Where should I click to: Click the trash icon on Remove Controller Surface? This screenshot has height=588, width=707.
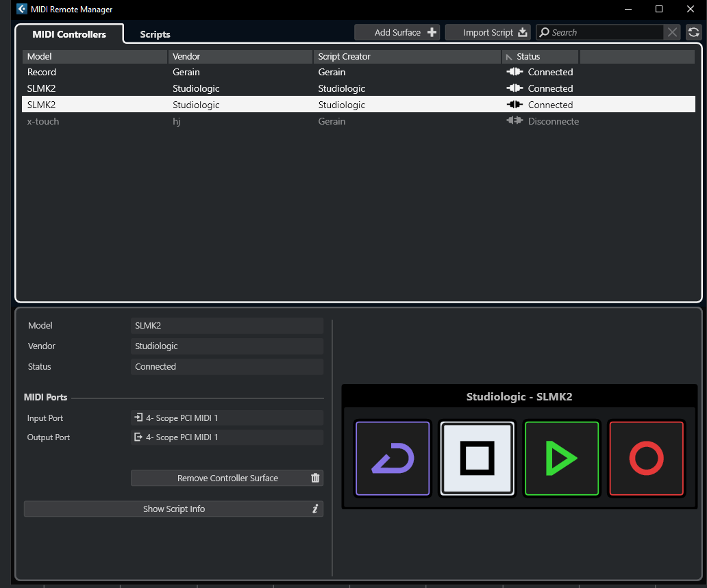[x=315, y=478]
